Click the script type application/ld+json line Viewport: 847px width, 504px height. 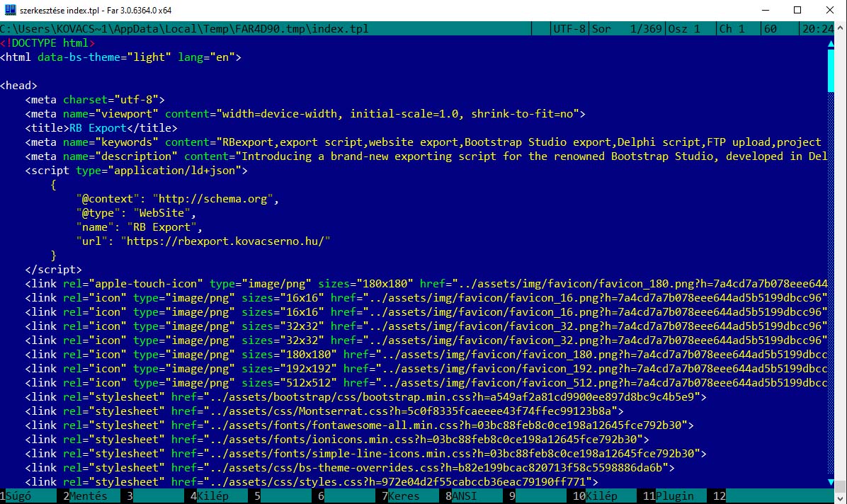click(136, 171)
